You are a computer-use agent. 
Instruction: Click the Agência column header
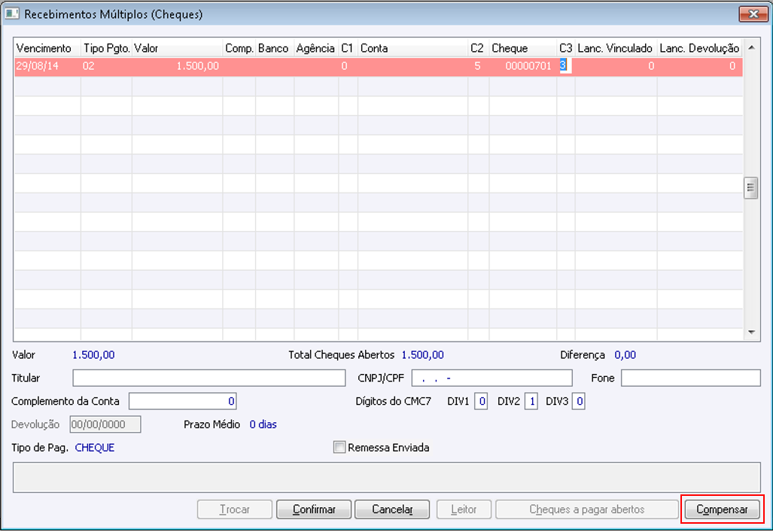coord(316,48)
